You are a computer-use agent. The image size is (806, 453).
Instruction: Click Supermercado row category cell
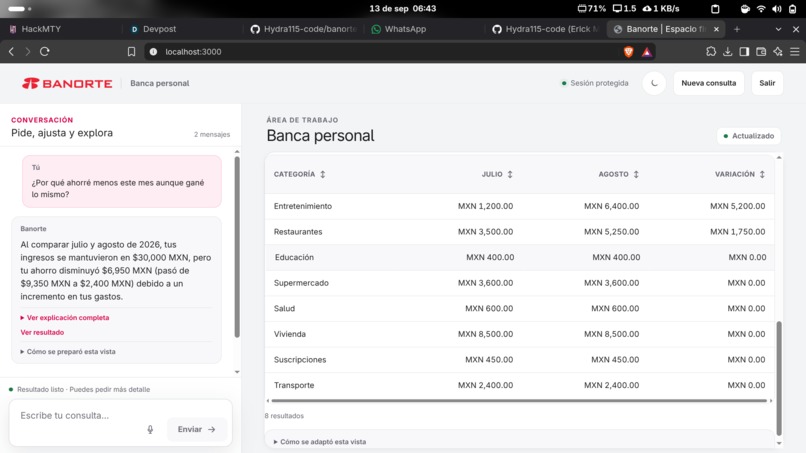(x=301, y=283)
